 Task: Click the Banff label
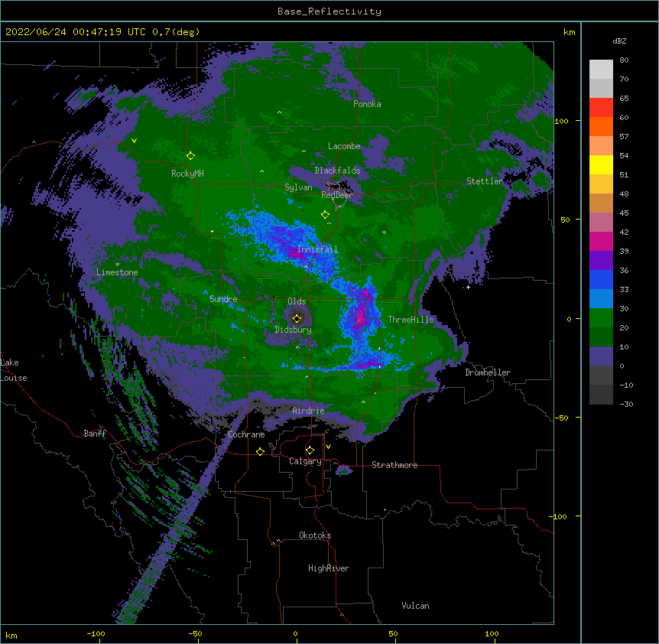tap(95, 434)
